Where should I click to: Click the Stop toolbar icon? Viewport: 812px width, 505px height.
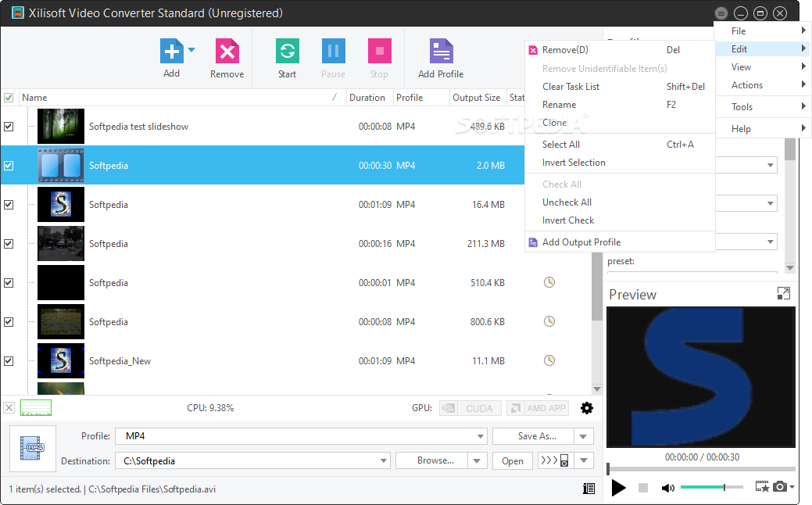[379, 52]
